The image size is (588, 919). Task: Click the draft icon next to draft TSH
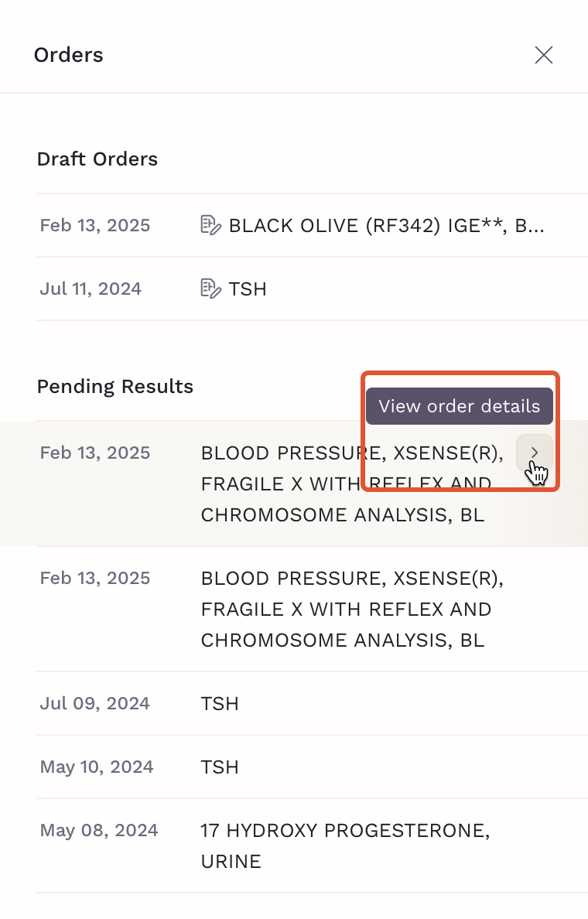click(210, 289)
